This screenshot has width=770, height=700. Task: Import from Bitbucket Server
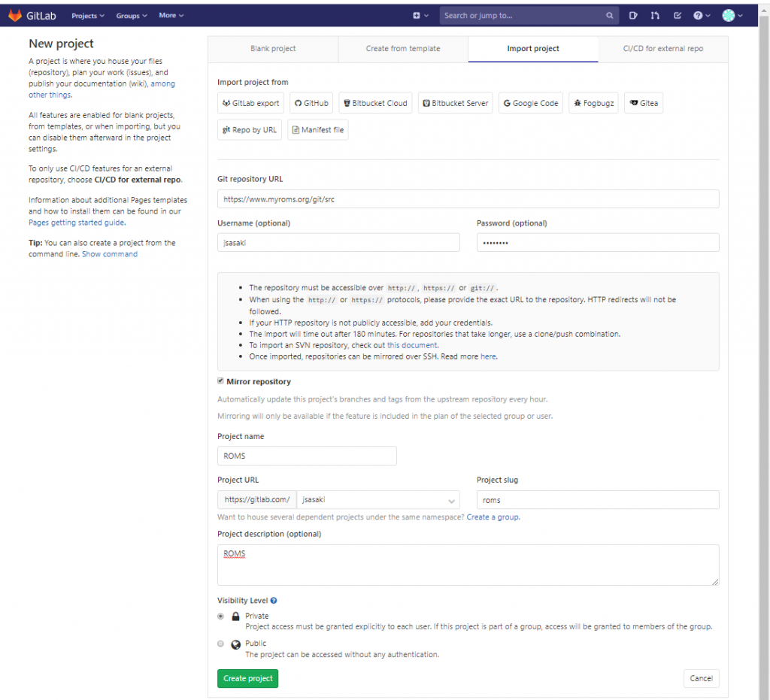point(455,103)
